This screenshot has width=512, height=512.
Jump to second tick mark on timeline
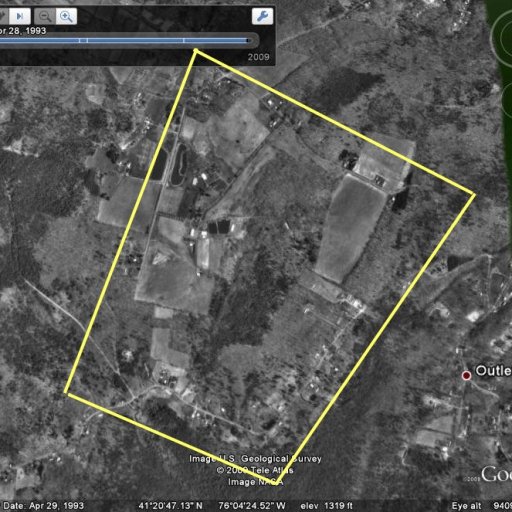[x=87, y=41]
